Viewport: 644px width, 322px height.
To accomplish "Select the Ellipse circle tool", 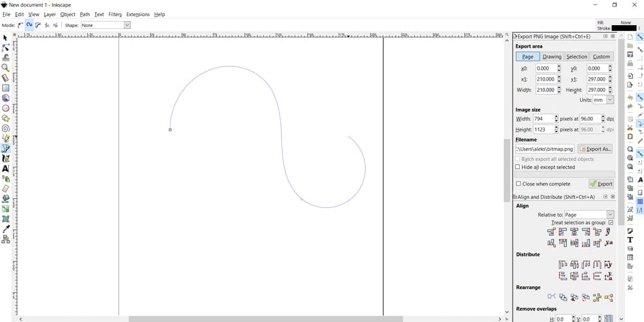I will coord(5,108).
